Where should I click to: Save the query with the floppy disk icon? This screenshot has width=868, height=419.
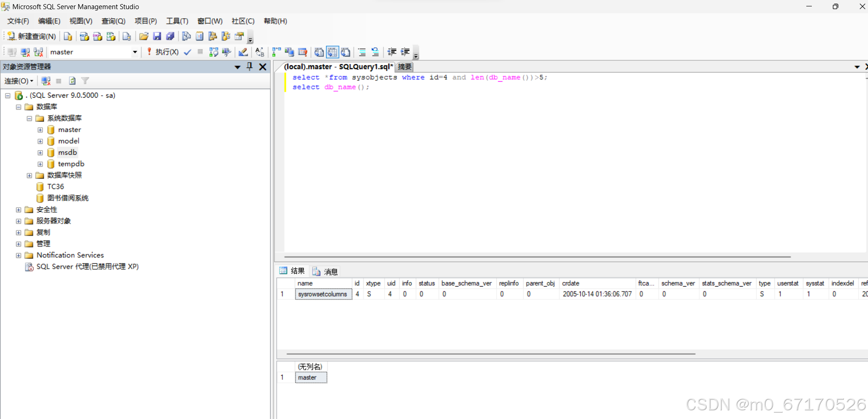pos(157,37)
